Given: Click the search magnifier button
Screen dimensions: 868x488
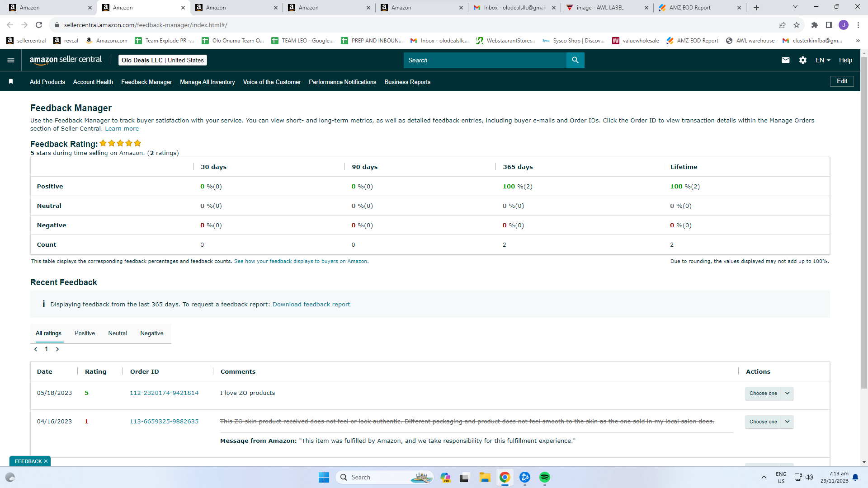Looking at the screenshot, I should (x=575, y=60).
